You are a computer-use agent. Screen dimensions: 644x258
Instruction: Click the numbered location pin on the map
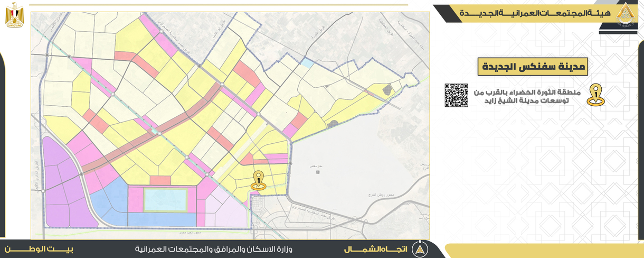(x=258, y=180)
